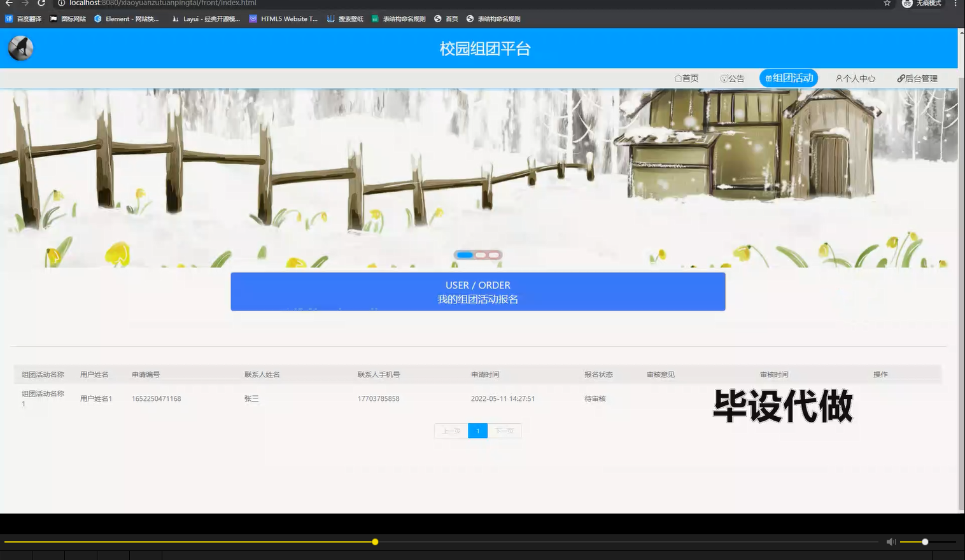Click the 组团活动名称 column header
965x560 pixels.
[x=43, y=374]
